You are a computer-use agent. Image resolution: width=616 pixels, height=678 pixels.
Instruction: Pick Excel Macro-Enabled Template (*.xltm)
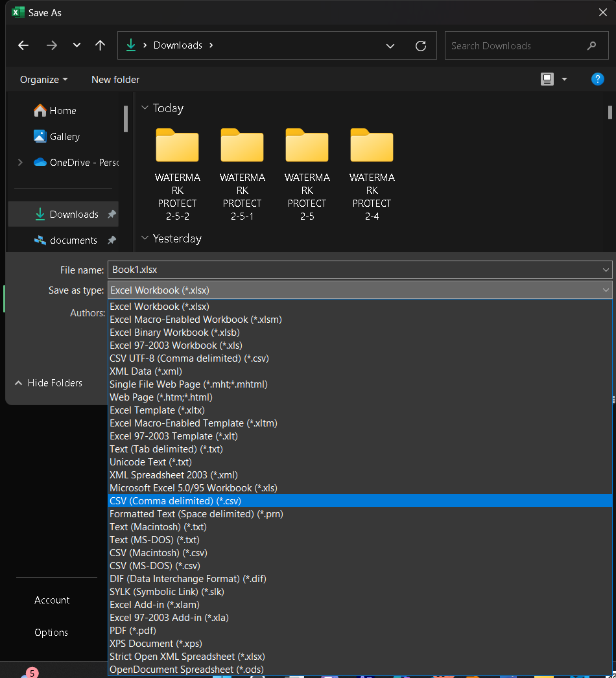pos(360,423)
